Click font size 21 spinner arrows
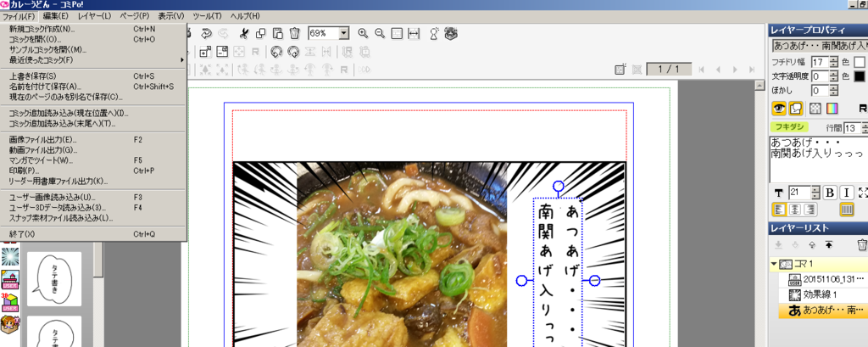The width and height of the screenshot is (868, 347). [x=815, y=193]
